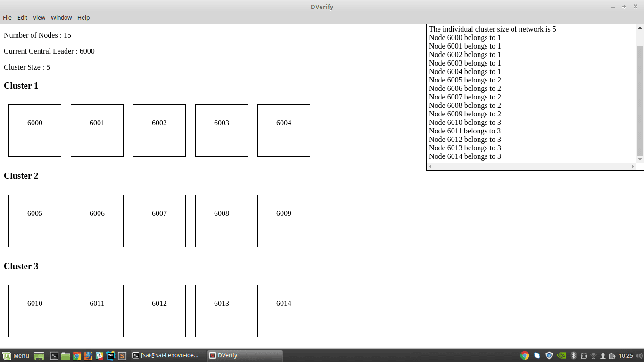The height and width of the screenshot is (362, 644).
Task: Click the 'Cluster 3' heading
Action: [21, 266]
